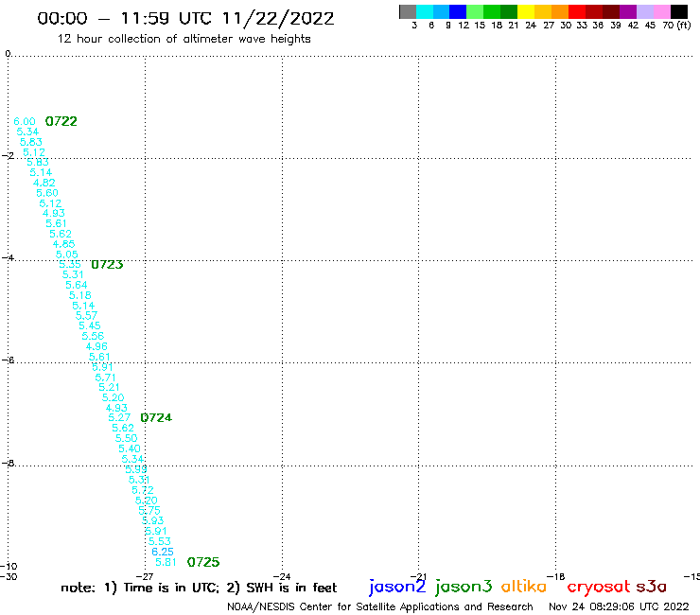Select the purple swatch in the color bar
This screenshot has width=700, height=615.
coord(628,11)
